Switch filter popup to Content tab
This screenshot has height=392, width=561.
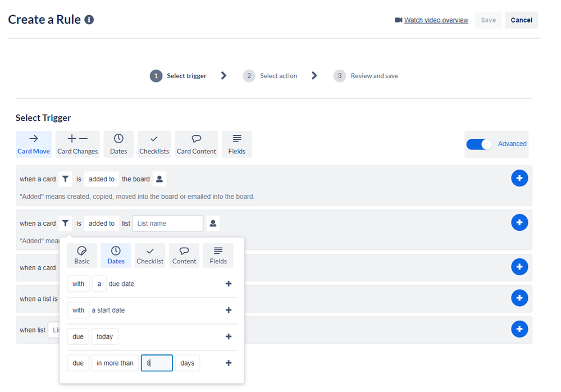coord(184,256)
